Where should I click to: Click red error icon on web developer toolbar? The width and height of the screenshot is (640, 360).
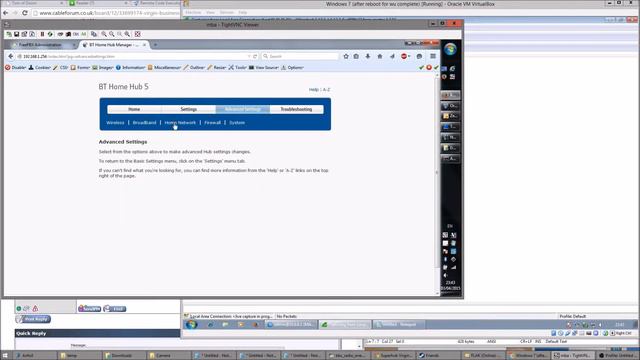tap(429, 67)
